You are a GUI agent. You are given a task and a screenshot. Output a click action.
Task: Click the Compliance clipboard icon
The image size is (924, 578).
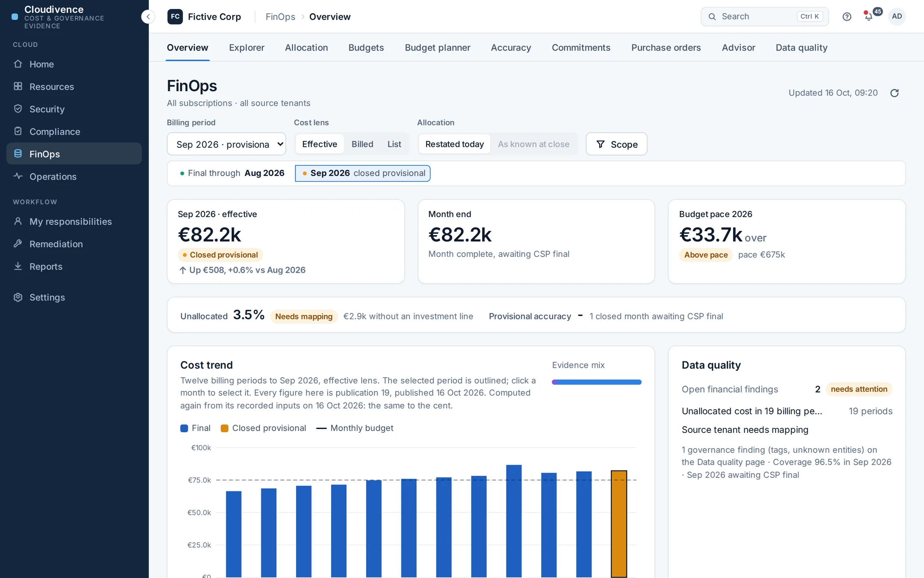[18, 131]
